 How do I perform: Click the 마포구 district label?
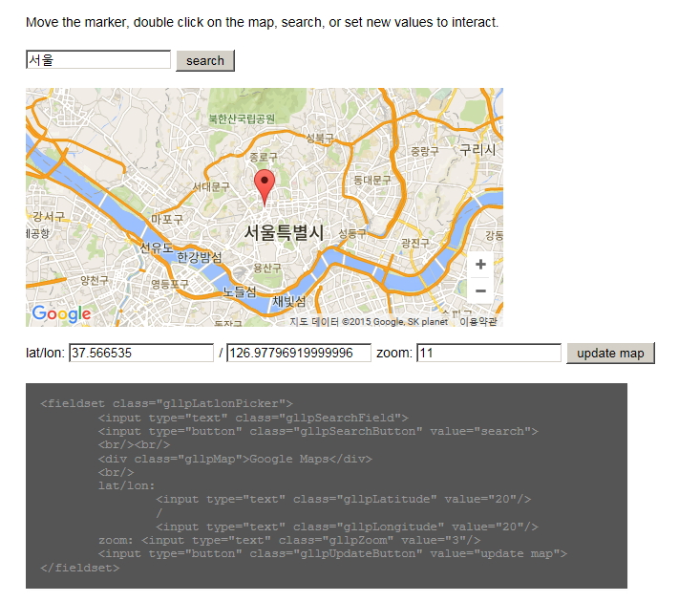tap(167, 219)
